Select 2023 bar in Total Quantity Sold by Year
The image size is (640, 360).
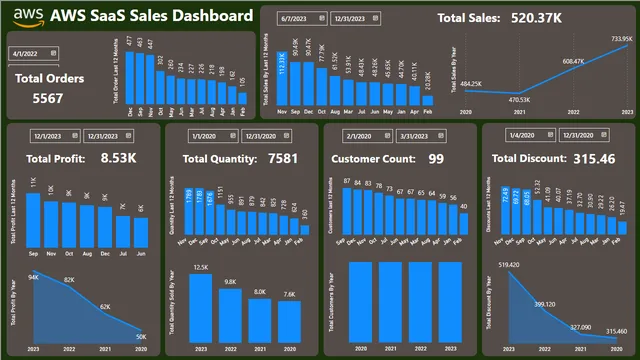[201, 308]
